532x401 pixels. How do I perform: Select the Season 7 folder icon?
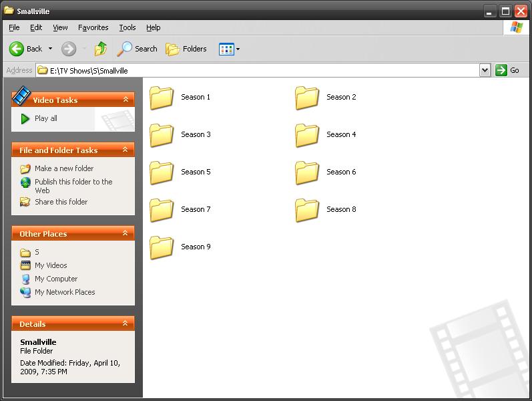click(x=162, y=210)
